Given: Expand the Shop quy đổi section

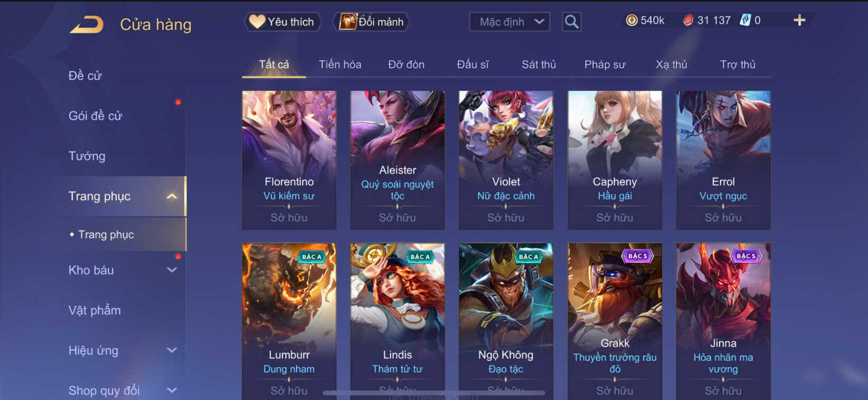Looking at the screenshot, I should coord(172,390).
